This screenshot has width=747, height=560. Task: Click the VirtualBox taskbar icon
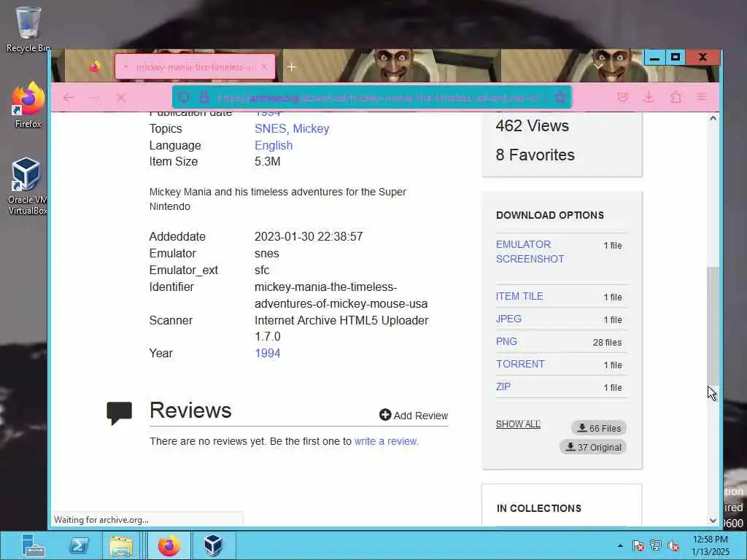pyautogui.click(x=213, y=545)
